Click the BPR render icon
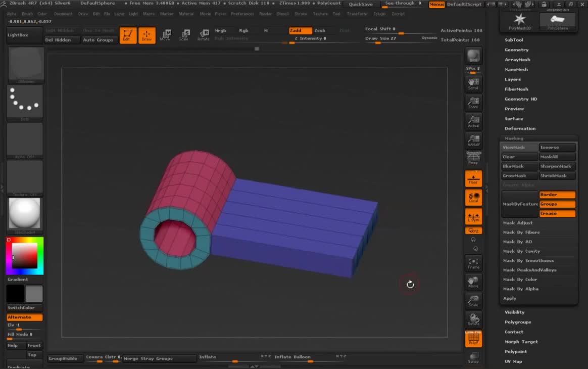The image size is (588, 369). tap(474, 56)
